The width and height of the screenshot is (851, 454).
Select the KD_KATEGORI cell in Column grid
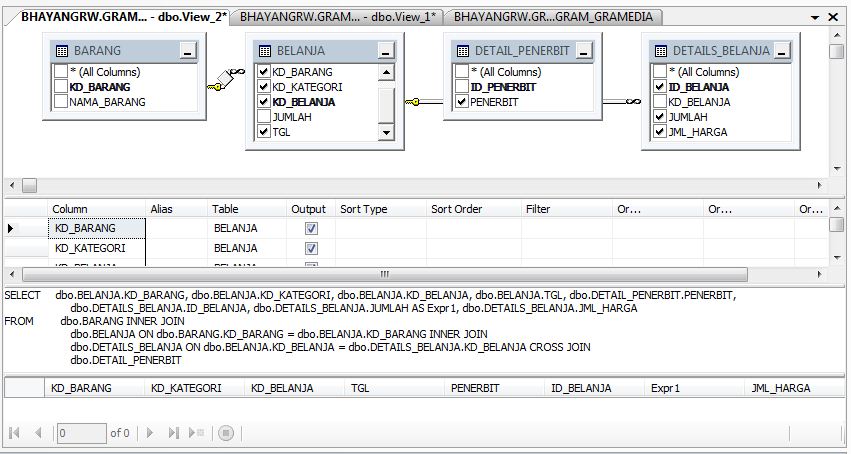coord(97,248)
